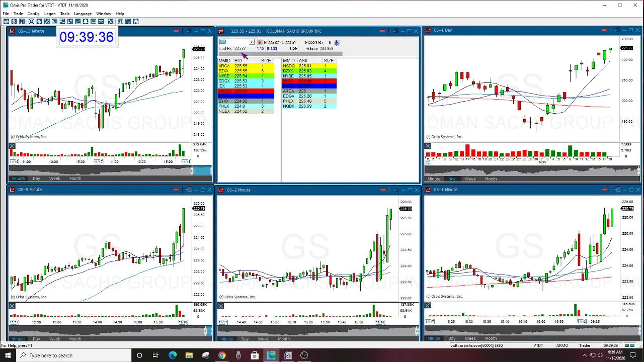The image size is (644, 362).
Task: Open the Language menu
Action: point(83,14)
